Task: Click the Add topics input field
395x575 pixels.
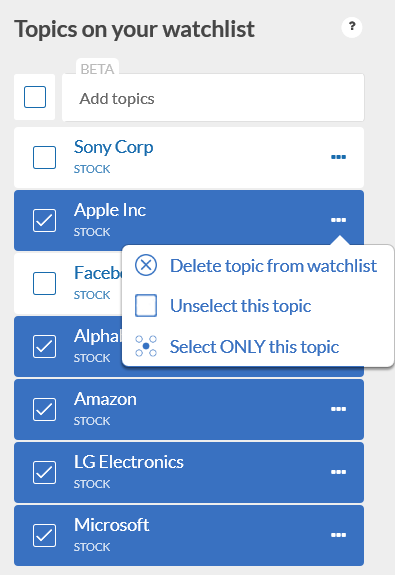Action: tap(213, 98)
